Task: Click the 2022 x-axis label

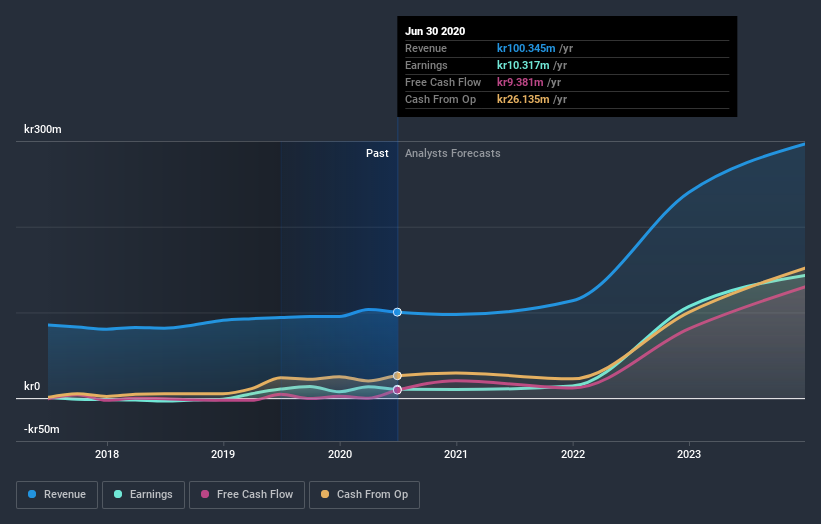Action: [x=573, y=454]
